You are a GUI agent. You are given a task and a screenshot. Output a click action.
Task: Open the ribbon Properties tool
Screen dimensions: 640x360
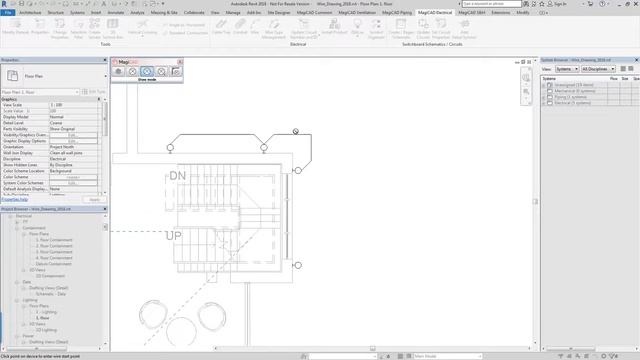[x=40, y=27]
